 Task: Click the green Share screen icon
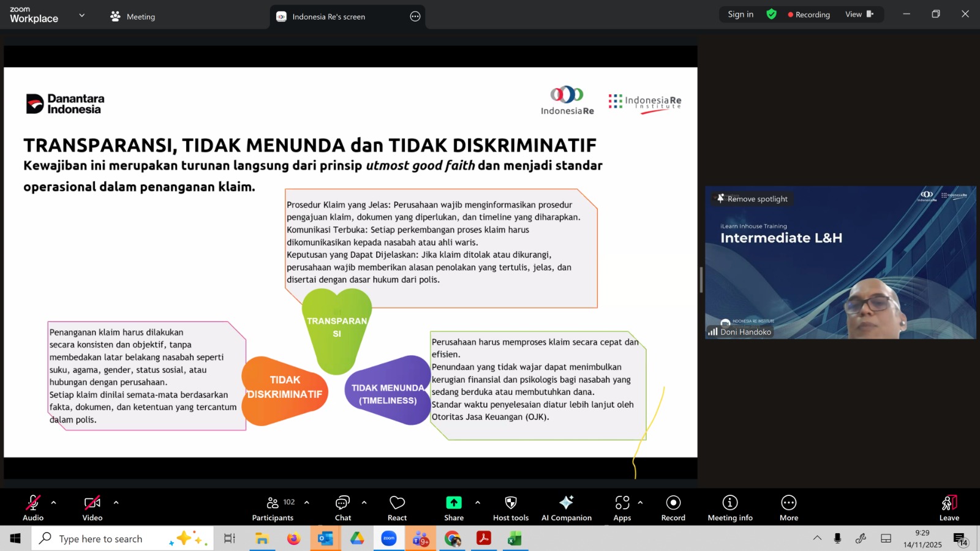point(453,503)
